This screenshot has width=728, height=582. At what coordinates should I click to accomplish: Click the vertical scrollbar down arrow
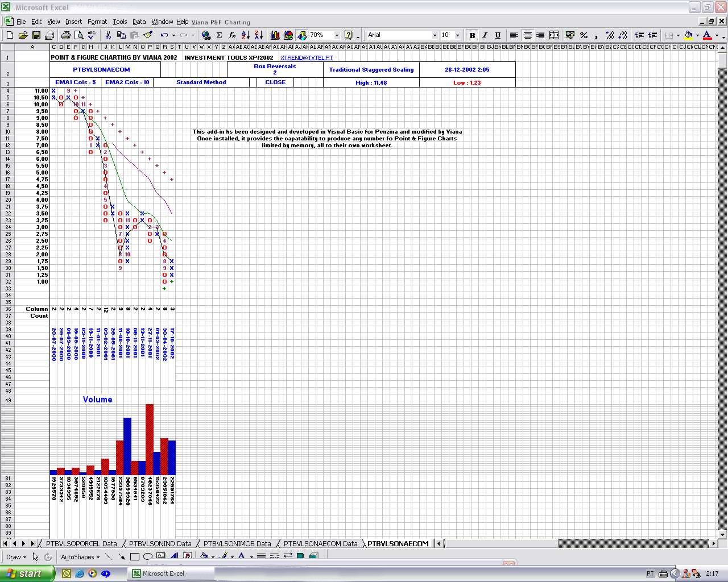[723, 534]
